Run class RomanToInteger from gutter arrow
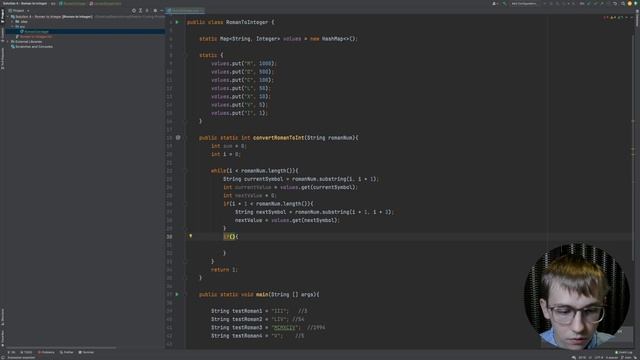Viewport: 640px width, 360px height. (177, 22)
